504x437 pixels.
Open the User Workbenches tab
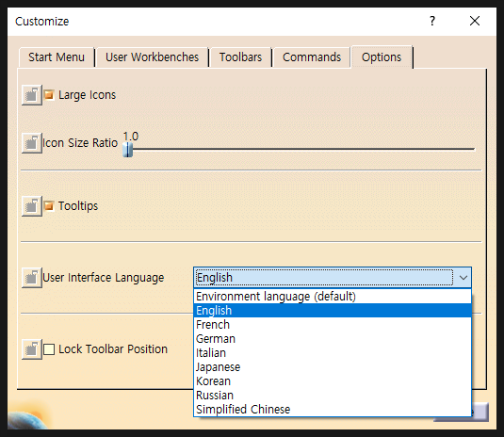(152, 57)
